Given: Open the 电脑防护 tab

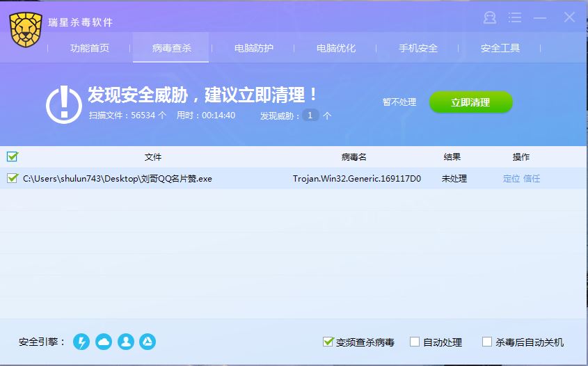Looking at the screenshot, I should (253, 48).
